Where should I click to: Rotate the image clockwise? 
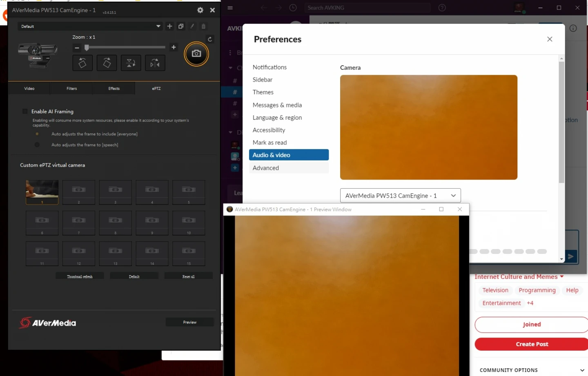click(107, 63)
